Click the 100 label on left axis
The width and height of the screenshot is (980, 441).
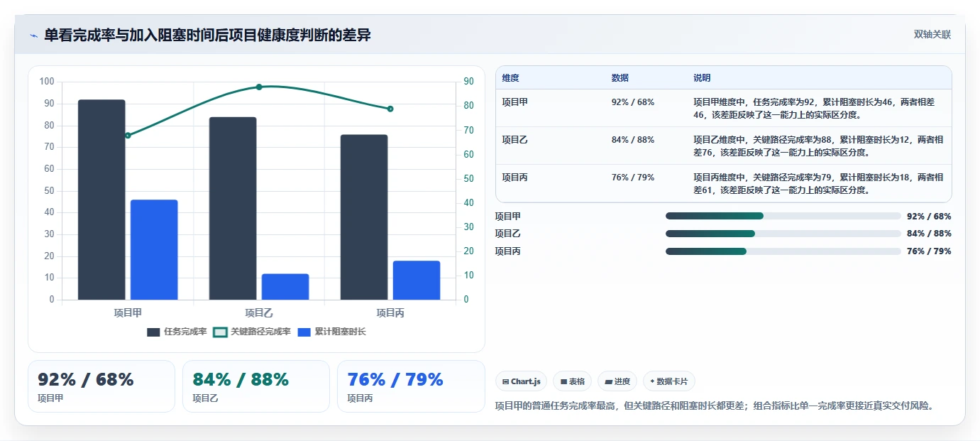[x=47, y=82]
